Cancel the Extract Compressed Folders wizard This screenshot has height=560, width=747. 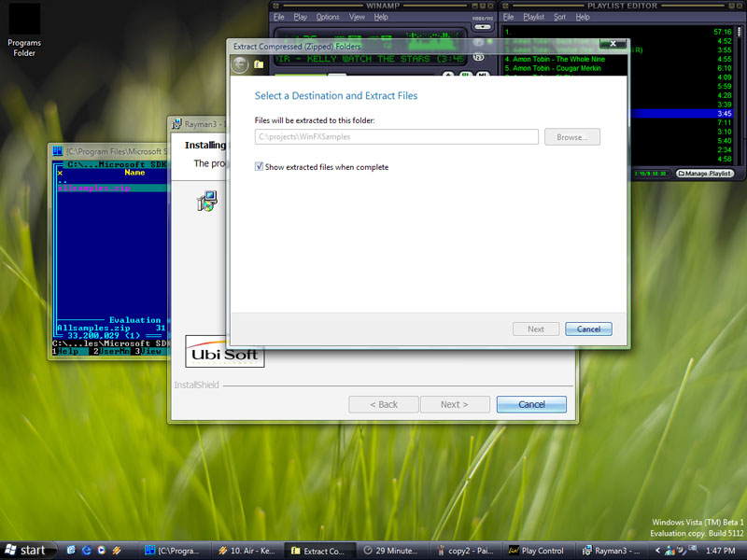(x=589, y=329)
